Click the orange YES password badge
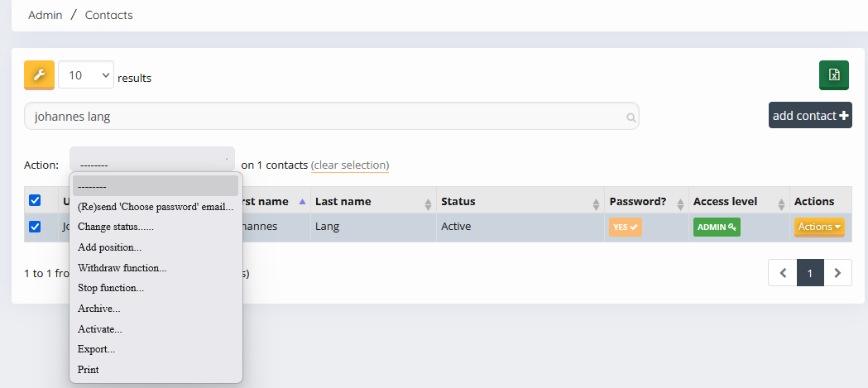The image size is (868, 388). pyautogui.click(x=625, y=227)
